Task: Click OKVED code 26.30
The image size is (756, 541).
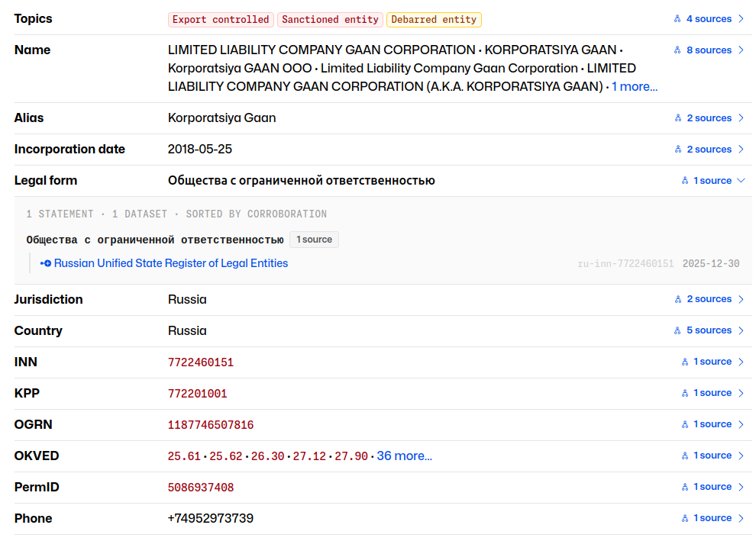Action: [x=267, y=456]
